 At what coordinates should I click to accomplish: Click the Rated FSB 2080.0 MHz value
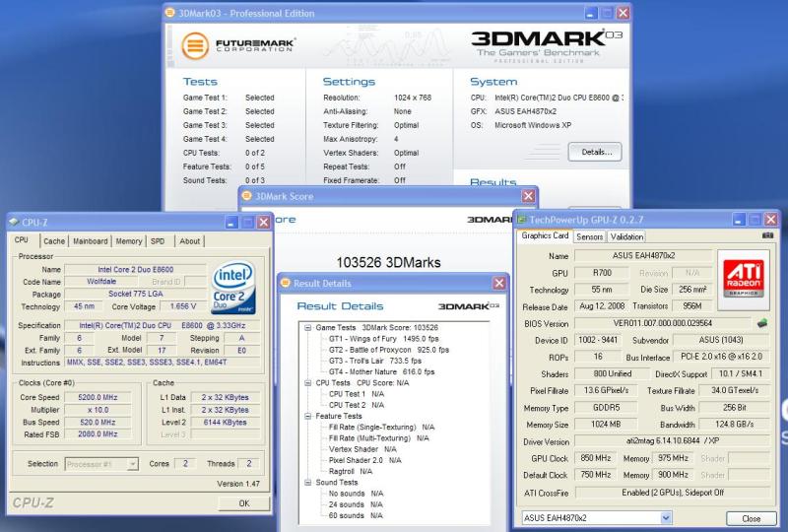click(x=98, y=434)
